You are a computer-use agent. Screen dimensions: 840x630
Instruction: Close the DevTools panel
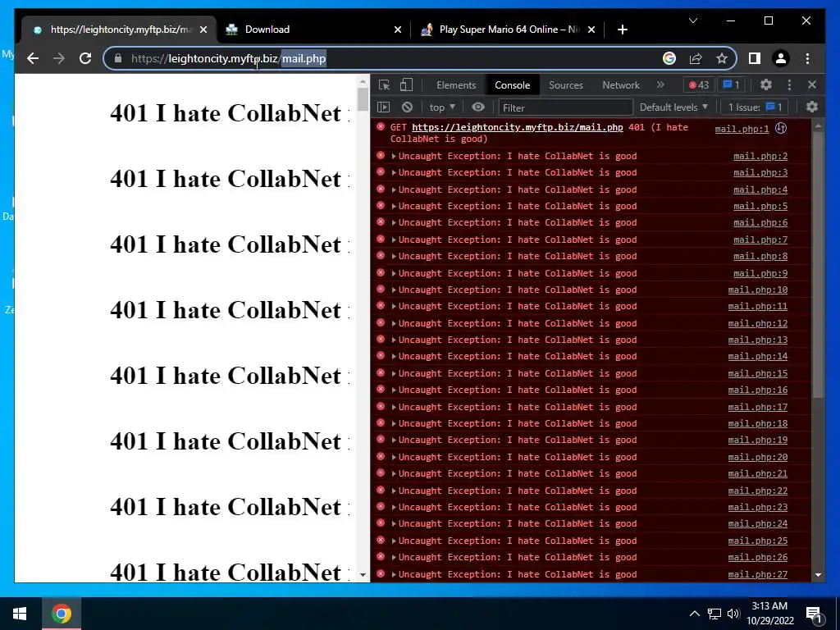812,84
